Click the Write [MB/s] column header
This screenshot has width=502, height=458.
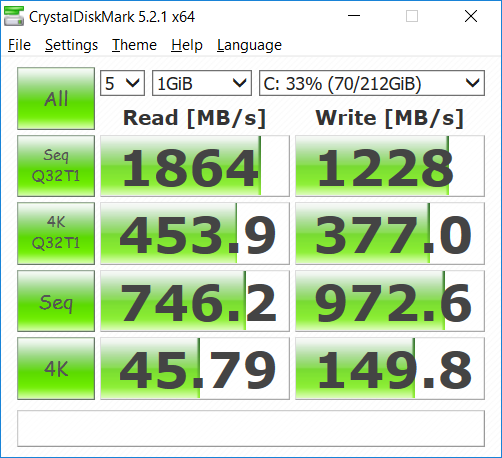(x=390, y=118)
